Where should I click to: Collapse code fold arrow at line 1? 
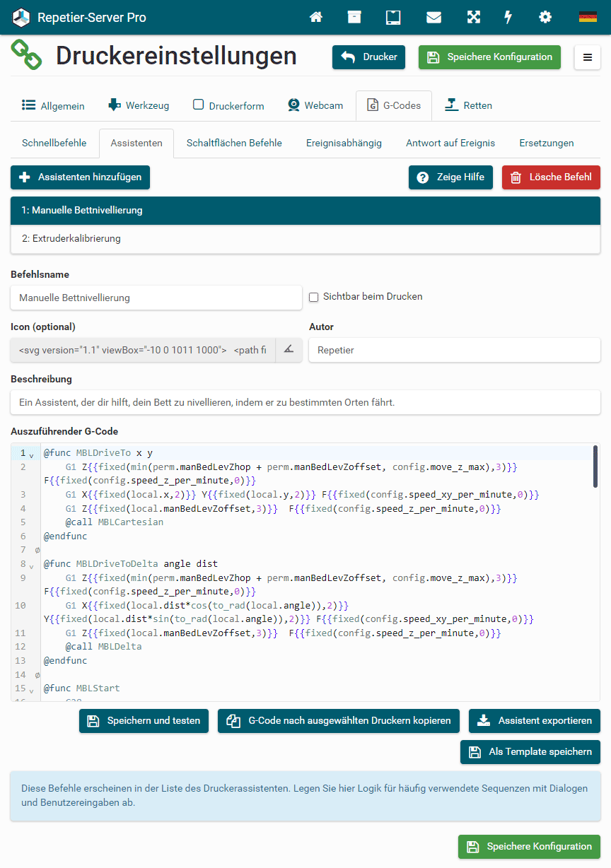click(32, 454)
